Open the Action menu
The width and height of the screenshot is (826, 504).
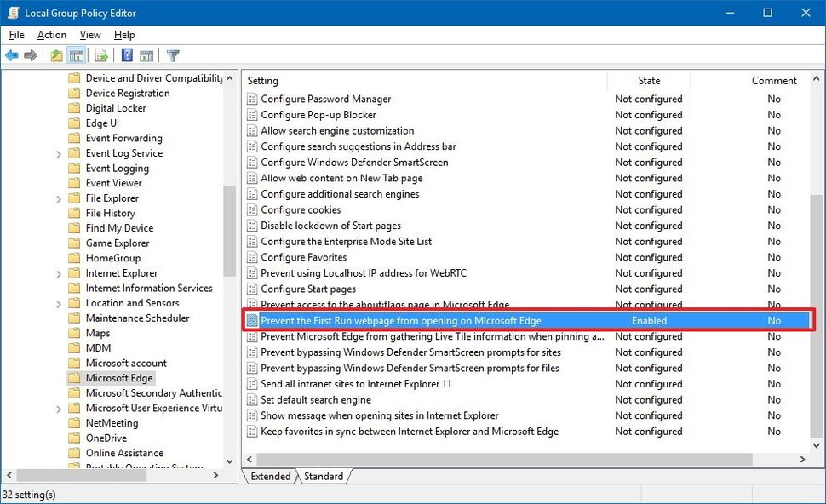coord(51,35)
